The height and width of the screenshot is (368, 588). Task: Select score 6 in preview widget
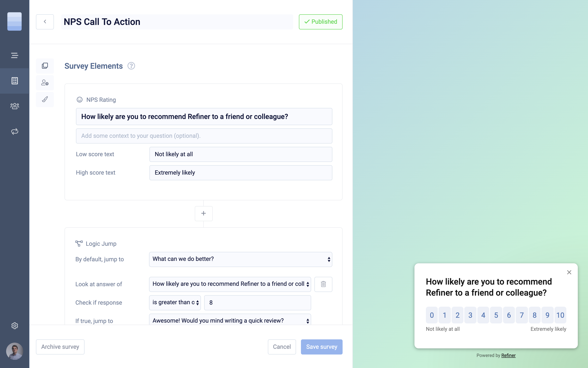[509, 315]
